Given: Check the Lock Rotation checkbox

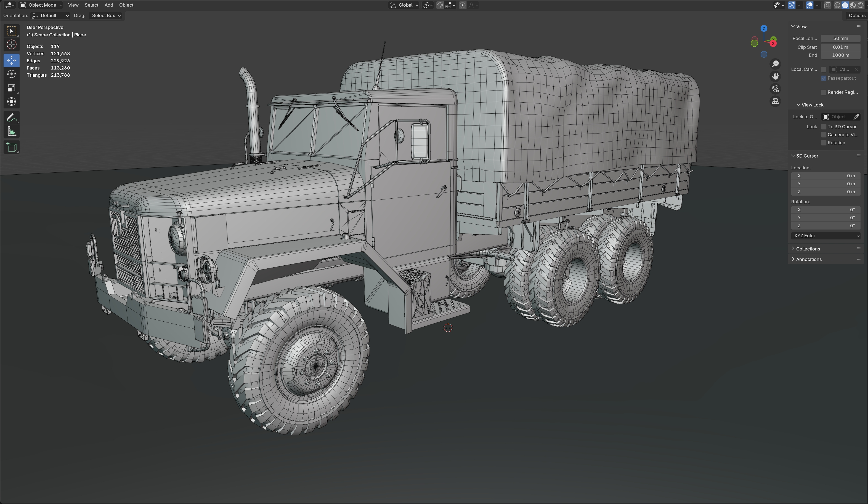Looking at the screenshot, I should pyautogui.click(x=824, y=143).
